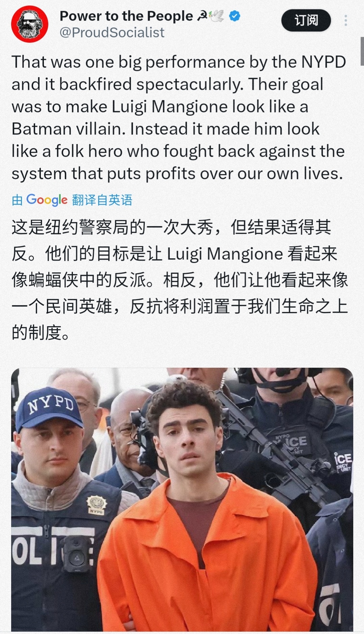The image size is (364, 634).
Task: Tap the police body camera in photo
Action: [x=75, y=555]
